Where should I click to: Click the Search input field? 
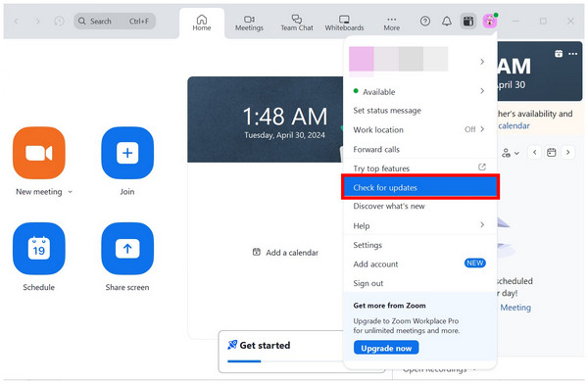(115, 21)
